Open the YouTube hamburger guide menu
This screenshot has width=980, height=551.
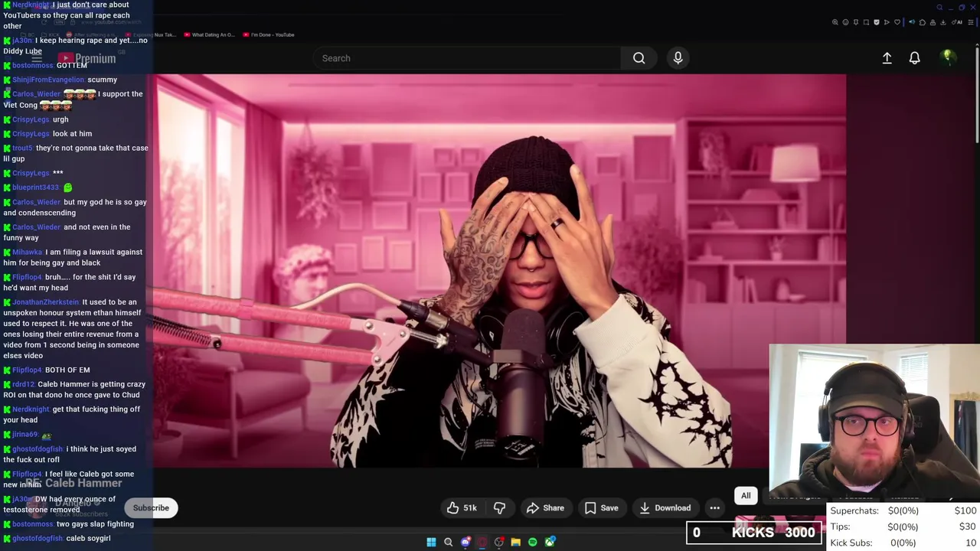click(37, 58)
